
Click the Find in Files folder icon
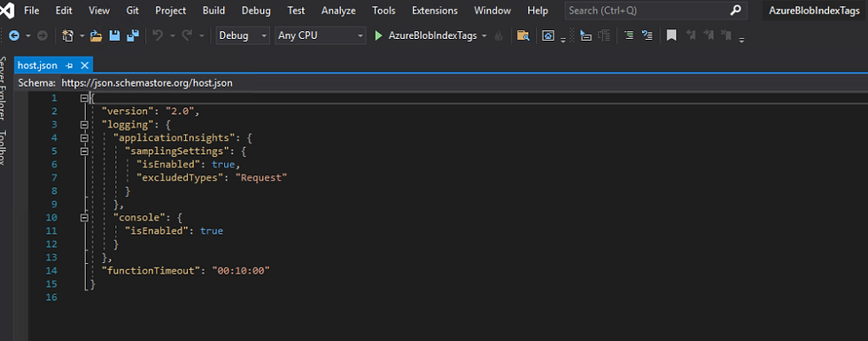coord(523,35)
